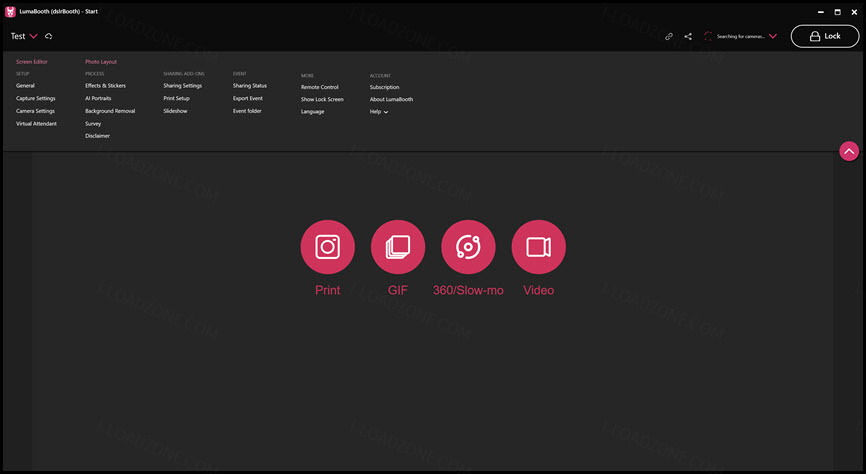Image resolution: width=866 pixels, height=474 pixels.
Task: Open the Photo Layout editor
Action: click(x=101, y=62)
